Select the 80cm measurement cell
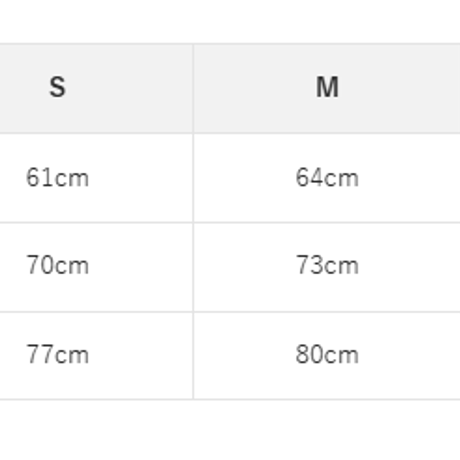The image size is (460, 460). pos(327,355)
